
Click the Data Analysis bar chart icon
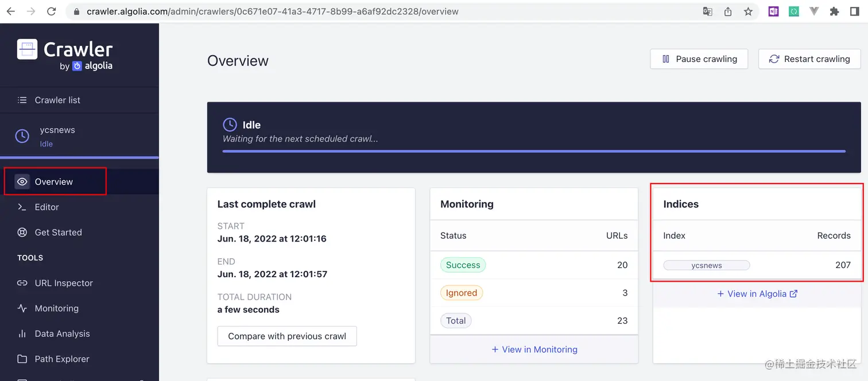(x=22, y=333)
